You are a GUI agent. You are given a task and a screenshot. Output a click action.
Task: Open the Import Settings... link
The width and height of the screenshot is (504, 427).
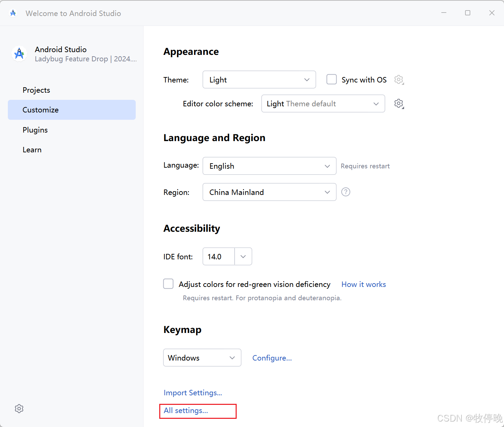(193, 393)
